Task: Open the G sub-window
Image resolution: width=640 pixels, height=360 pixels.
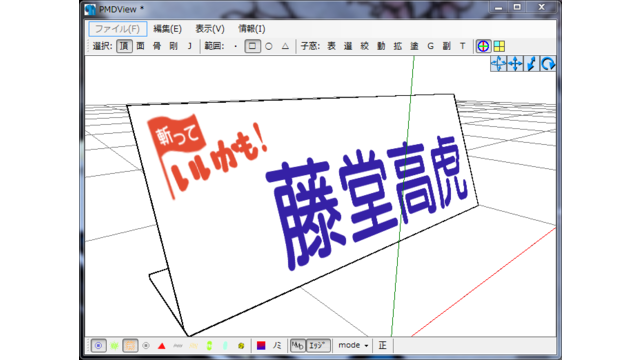Action: (430, 46)
